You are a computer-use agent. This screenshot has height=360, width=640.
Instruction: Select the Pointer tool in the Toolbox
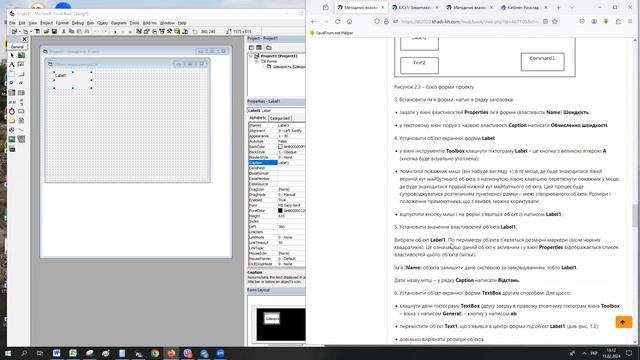12,55
